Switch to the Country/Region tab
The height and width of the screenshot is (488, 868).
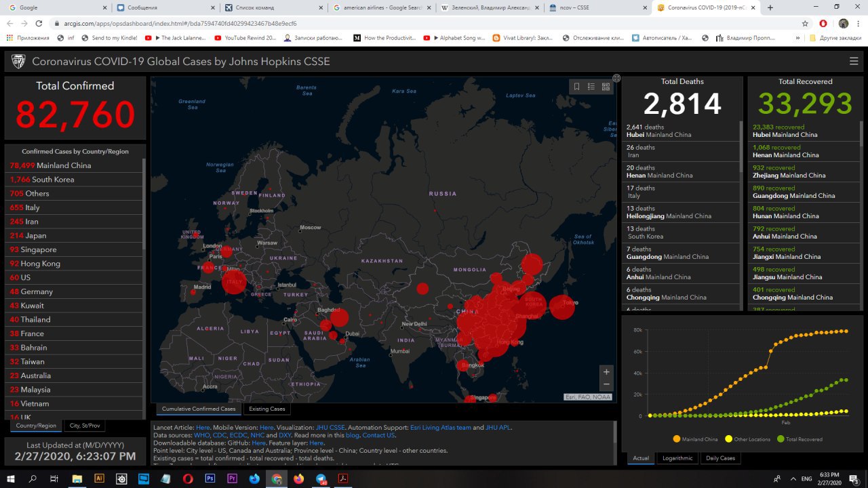(36, 426)
